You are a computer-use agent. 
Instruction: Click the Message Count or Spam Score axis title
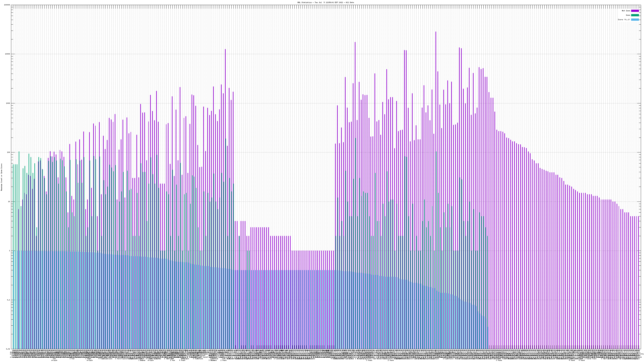point(1,177)
